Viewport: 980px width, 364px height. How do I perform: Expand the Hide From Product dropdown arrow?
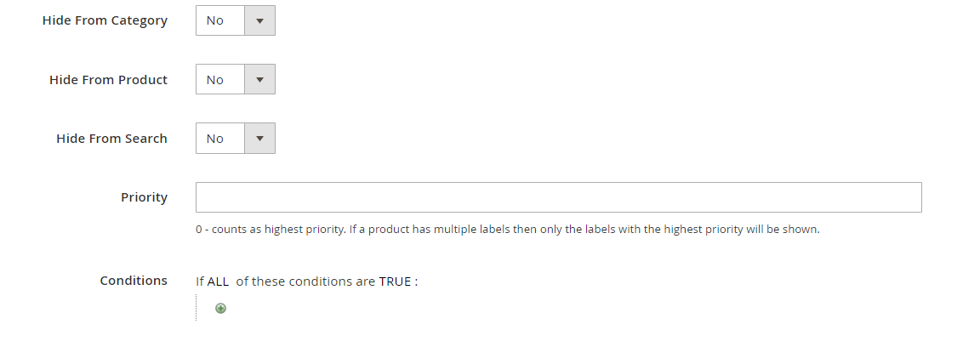(259, 80)
